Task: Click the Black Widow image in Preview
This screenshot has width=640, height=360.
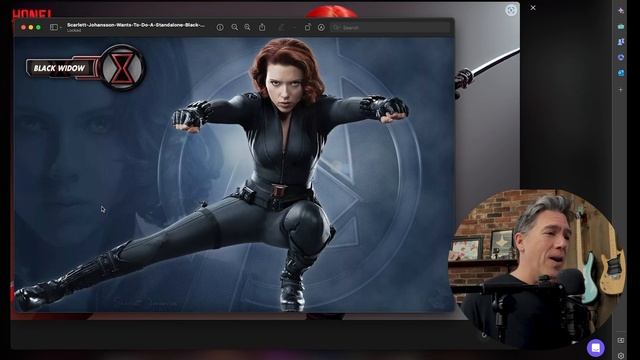Action: (x=234, y=175)
